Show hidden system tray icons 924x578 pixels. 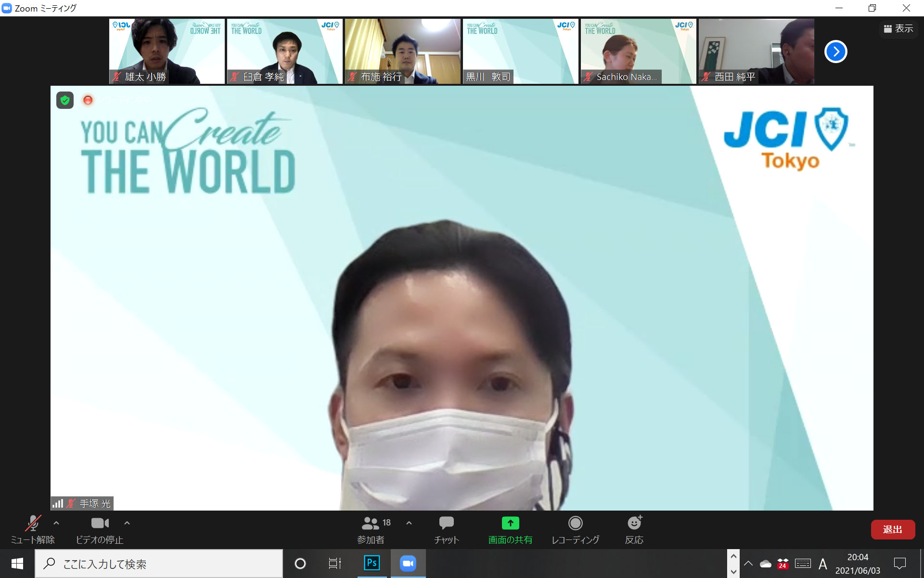pos(748,564)
